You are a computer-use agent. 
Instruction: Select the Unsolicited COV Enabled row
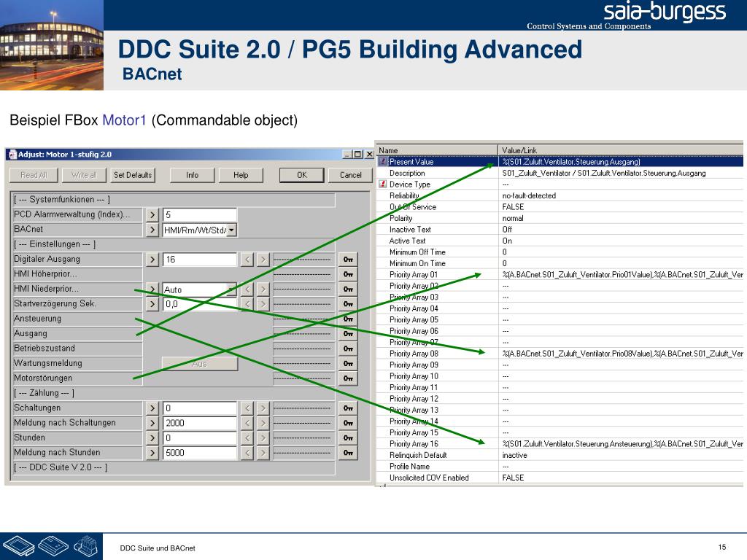560,477
